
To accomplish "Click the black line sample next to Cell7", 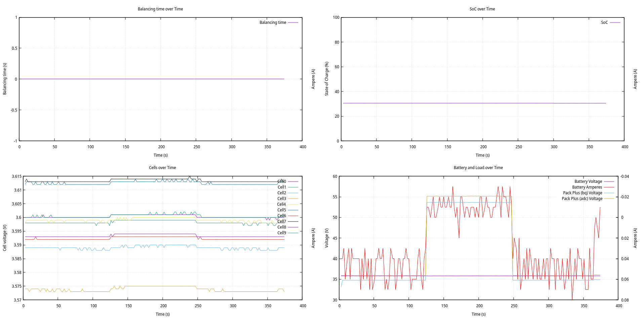I will pyautogui.click(x=293, y=222).
